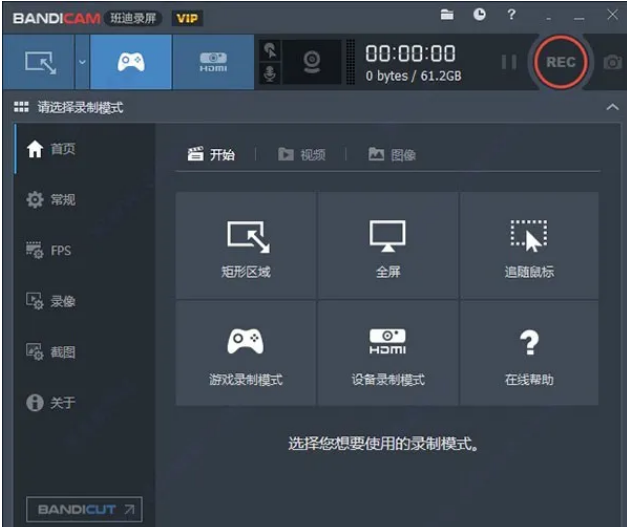This screenshot has height=527, width=627.
Task: Open scheduled recording clock icon
Action: click(x=479, y=15)
